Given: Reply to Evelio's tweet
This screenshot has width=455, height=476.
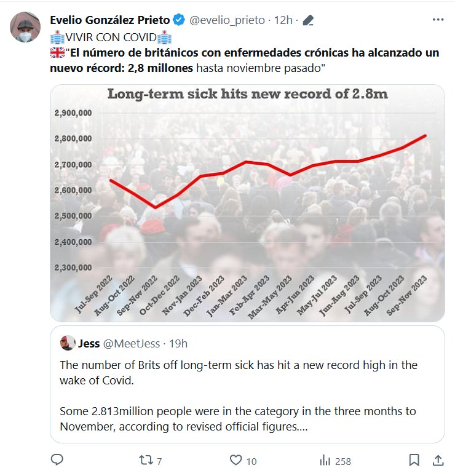Looking at the screenshot, I should point(57,460).
